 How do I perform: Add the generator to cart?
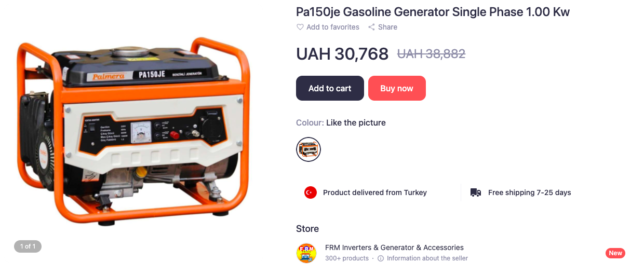point(330,88)
